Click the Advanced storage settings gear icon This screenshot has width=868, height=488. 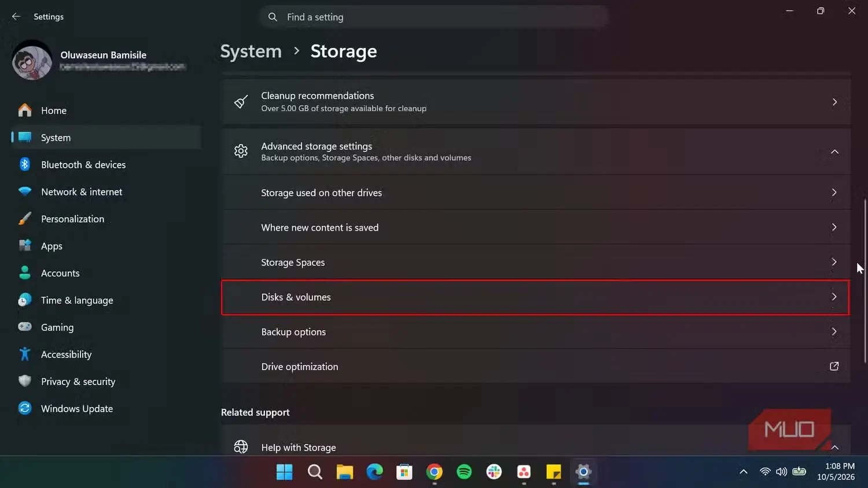click(241, 151)
